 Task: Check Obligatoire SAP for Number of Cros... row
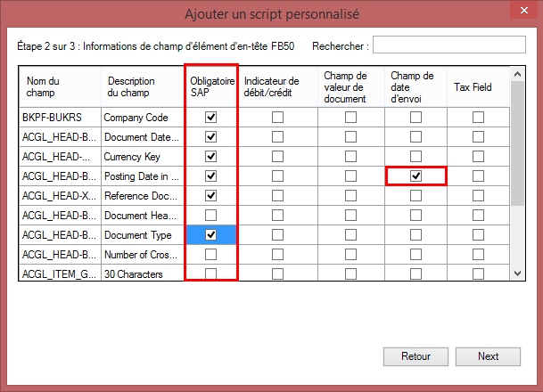pos(211,255)
